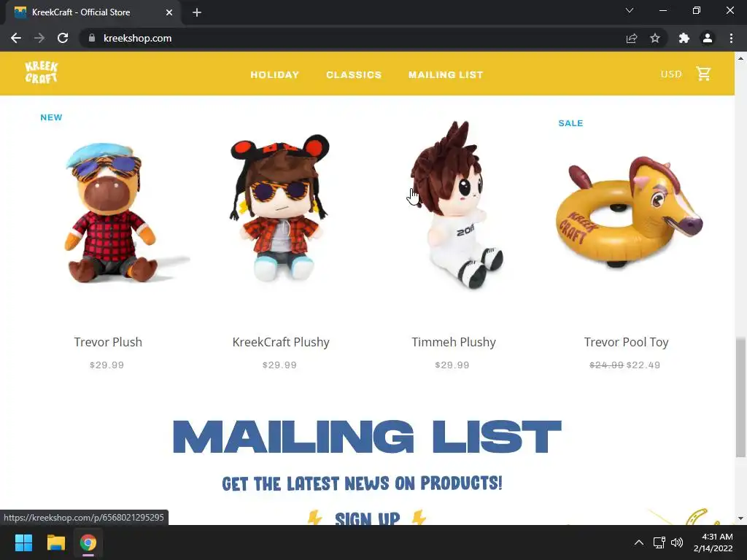Screen dimensions: 747x560
Task: Reload the kreekshop page
Action: (x=63, y=38)
